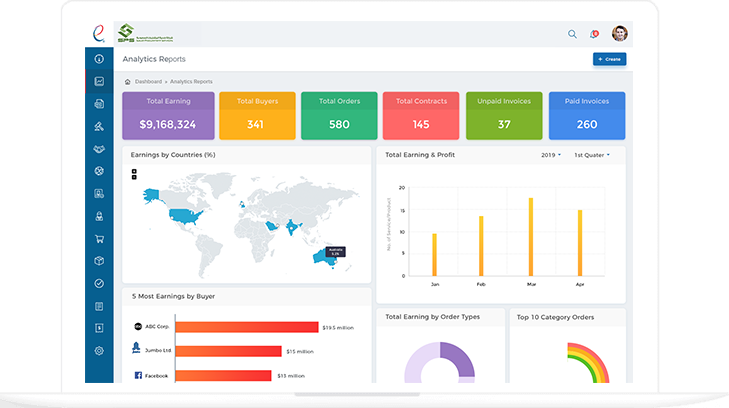Click the March bar in profit chart

[x=530, y=236]
